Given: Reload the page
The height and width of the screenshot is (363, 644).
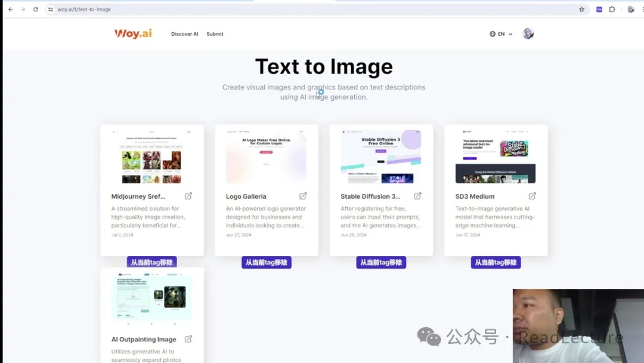Looking at the screenshot, I should click(36, 10).
